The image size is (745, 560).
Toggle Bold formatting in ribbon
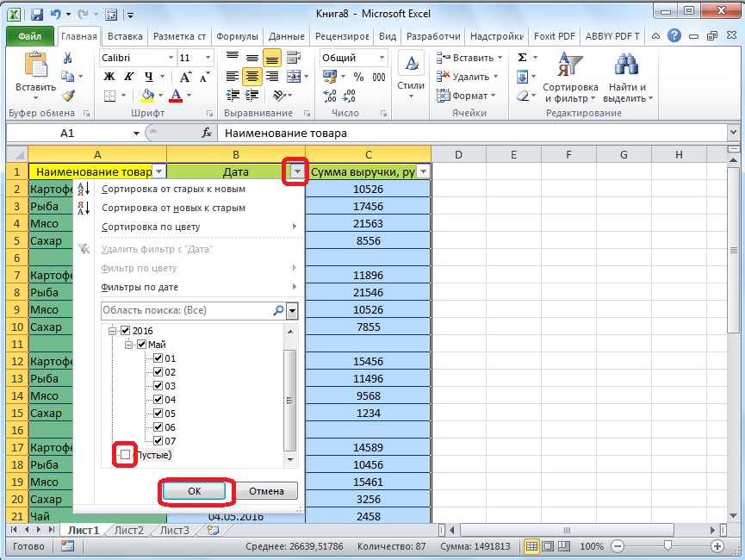point(109,77)
